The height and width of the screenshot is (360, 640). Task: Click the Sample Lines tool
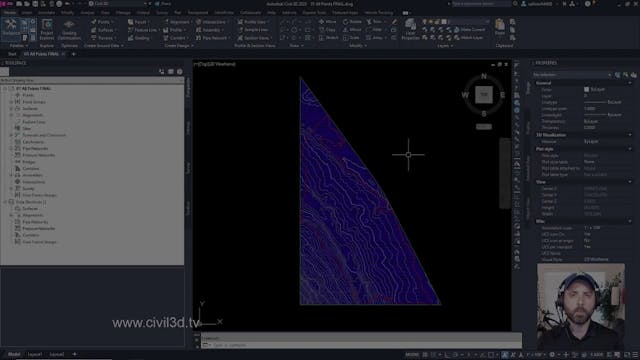(253, 30)
